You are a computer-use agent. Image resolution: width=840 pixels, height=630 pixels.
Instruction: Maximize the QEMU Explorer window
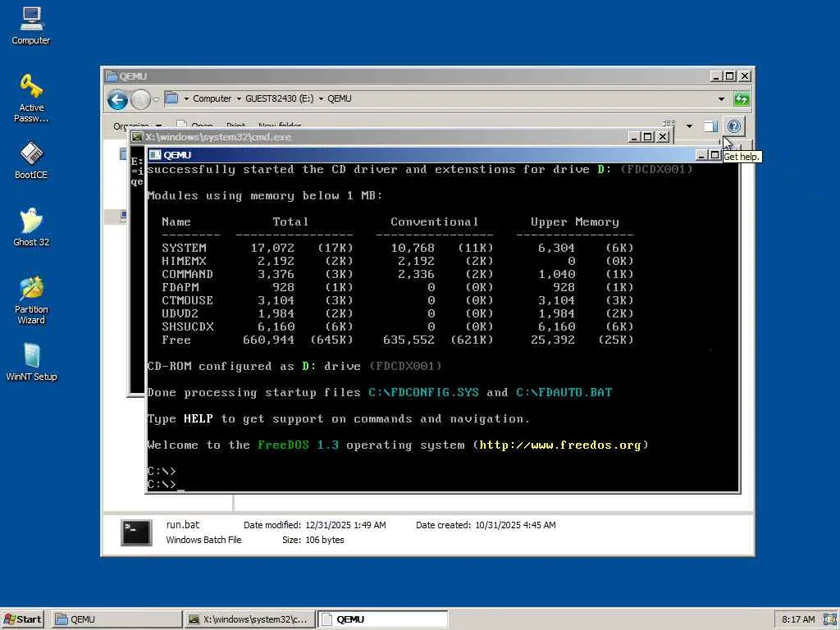pyautogui.click(x=729, y=76)
